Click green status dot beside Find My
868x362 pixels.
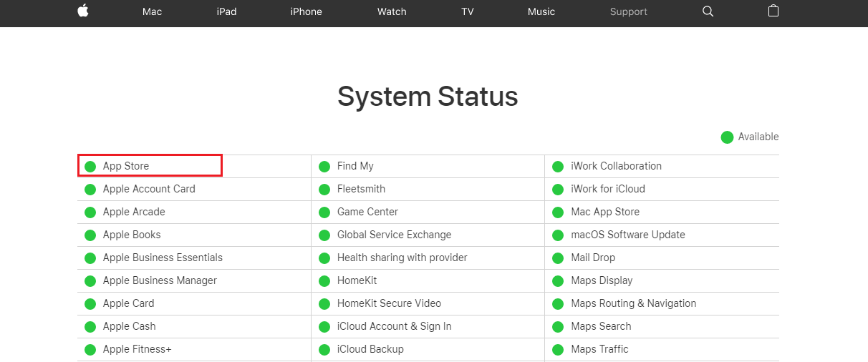324,167
